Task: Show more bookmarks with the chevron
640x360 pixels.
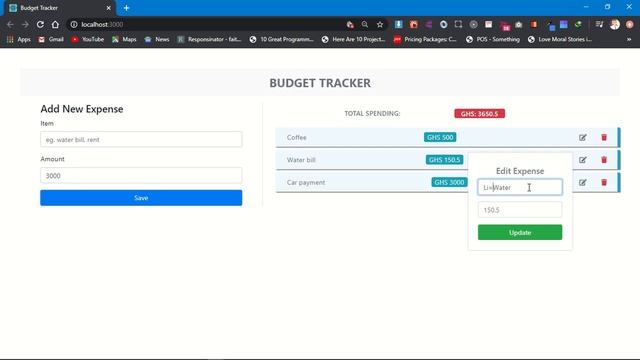Action: (x=629, y=39)
